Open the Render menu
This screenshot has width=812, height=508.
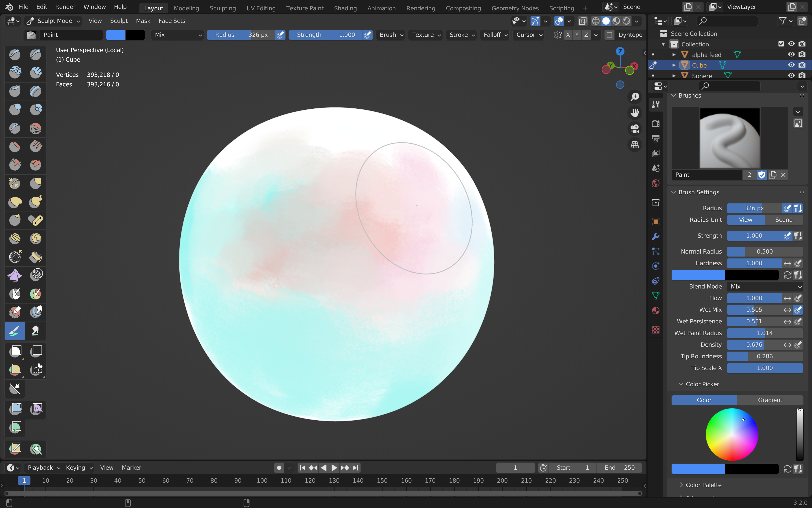pos(65,7)
